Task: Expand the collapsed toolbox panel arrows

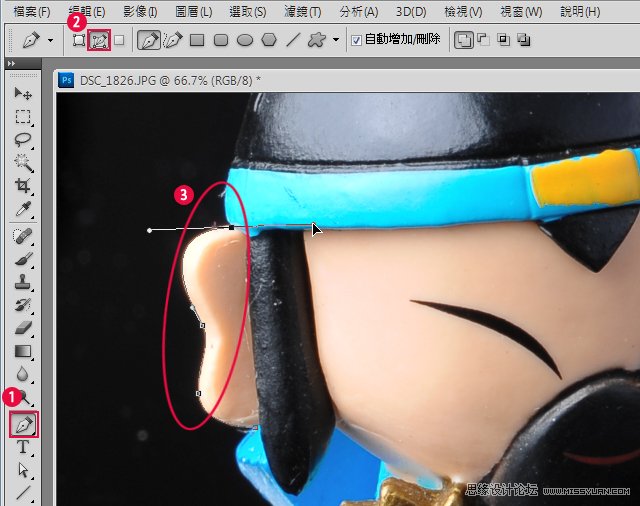Action: (x=12, y=63)
